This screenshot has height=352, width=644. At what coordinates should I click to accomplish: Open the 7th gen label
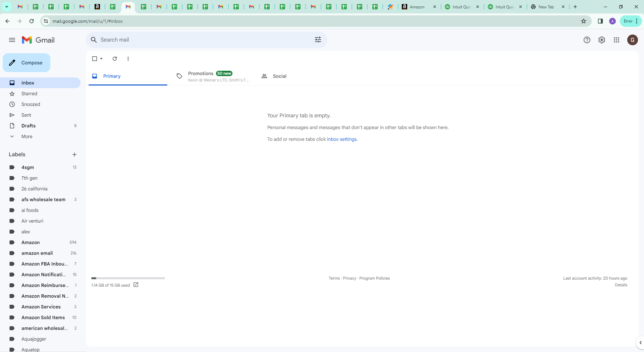(40, 178)
